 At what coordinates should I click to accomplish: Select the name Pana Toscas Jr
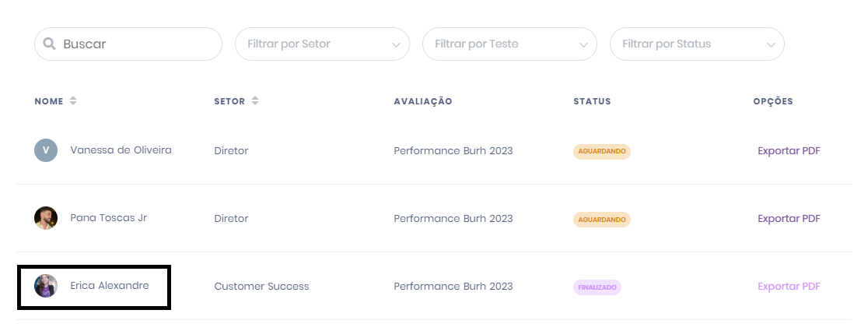109,218
